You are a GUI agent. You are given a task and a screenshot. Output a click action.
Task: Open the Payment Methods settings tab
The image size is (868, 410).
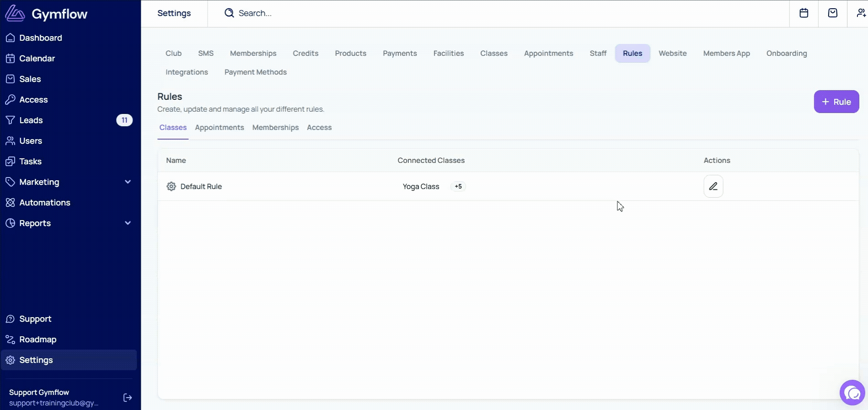[256, 72]
